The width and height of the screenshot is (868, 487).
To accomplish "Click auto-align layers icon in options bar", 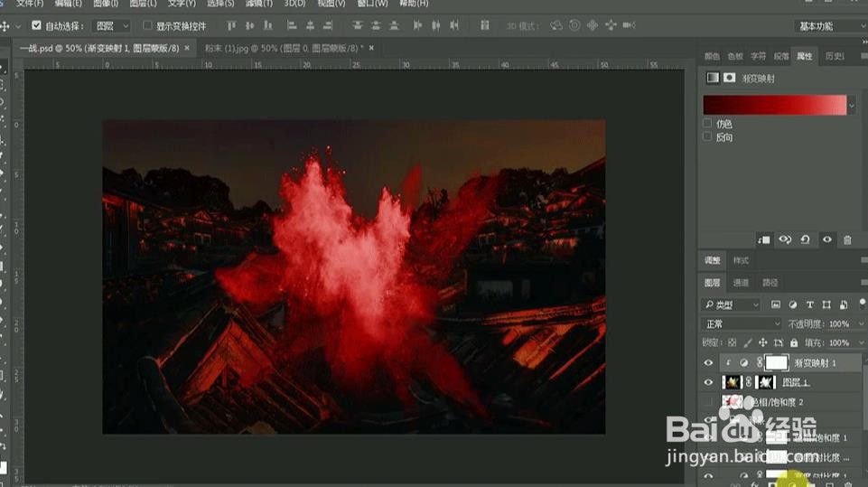I will 485,25.
